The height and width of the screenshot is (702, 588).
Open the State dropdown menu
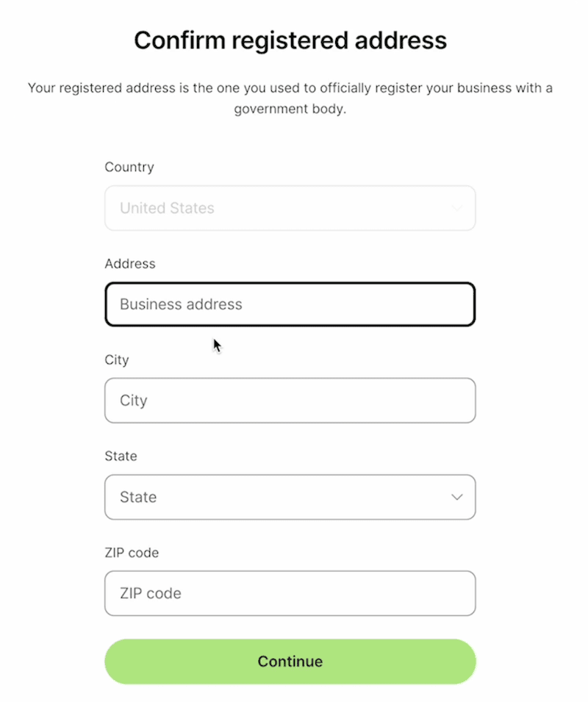pyautogui.click(x=290, y=497)
